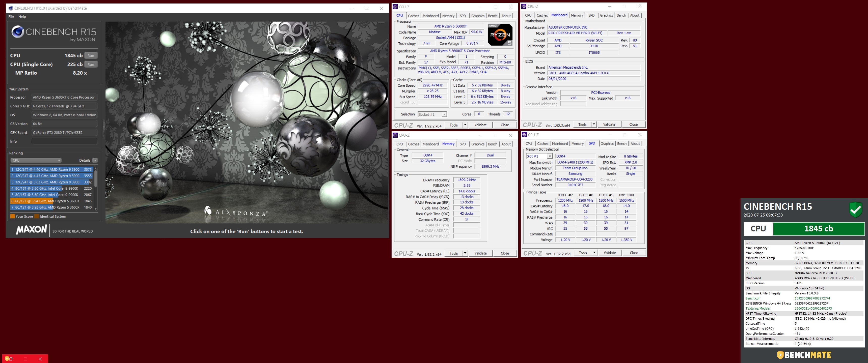The width and height of the screenshot is (868, 363).
Task: Open the File menu in Cinebench
Action: click(11, 16)
